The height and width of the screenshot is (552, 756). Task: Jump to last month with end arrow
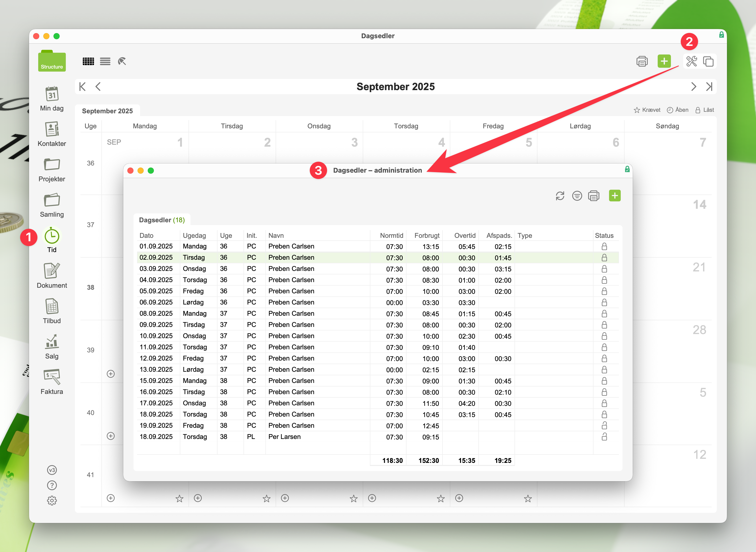(x=709, y=87)
